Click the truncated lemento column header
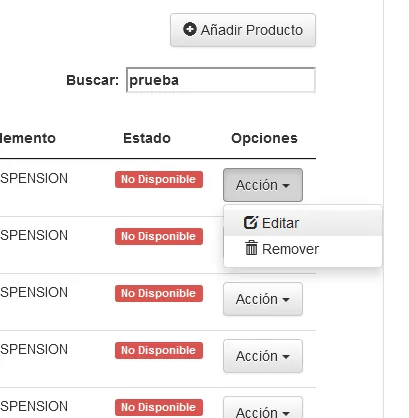Image resolution: width=409 pixels, height=418 pixels. 28,138
